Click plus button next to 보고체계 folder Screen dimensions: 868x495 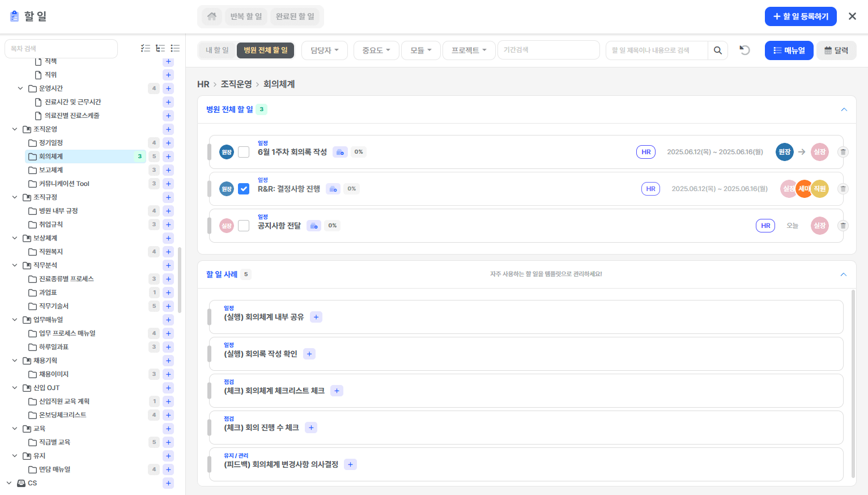[x=168, y=170]
